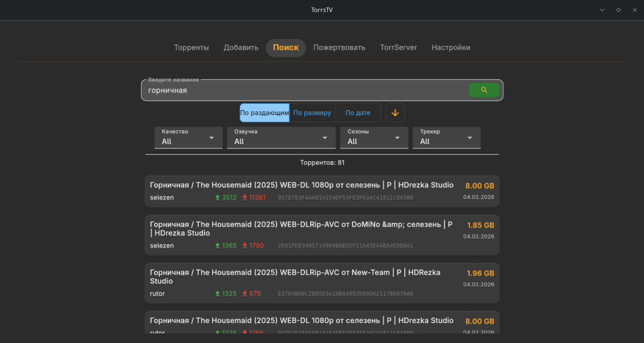The image size is (644, 343).
Task: Click red leechers arrow showing 11381
Action: (x=245, y=198)
